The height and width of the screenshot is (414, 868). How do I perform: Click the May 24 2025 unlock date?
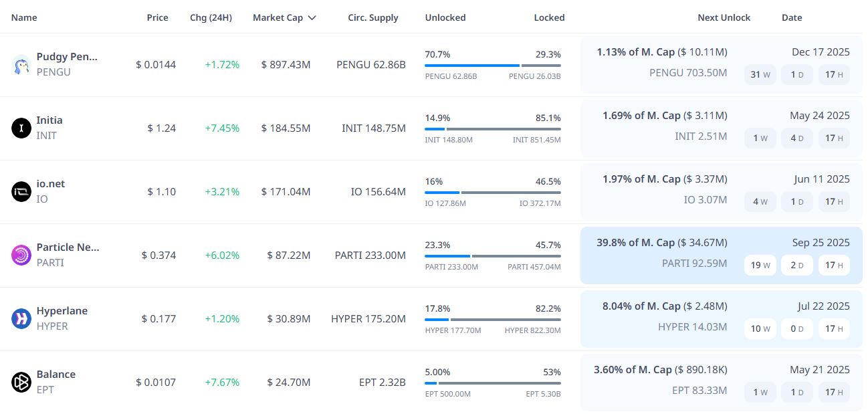point(820,116)
